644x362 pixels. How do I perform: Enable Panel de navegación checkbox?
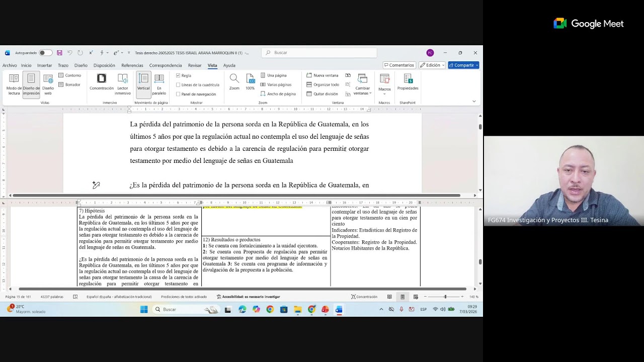[178, 94]
